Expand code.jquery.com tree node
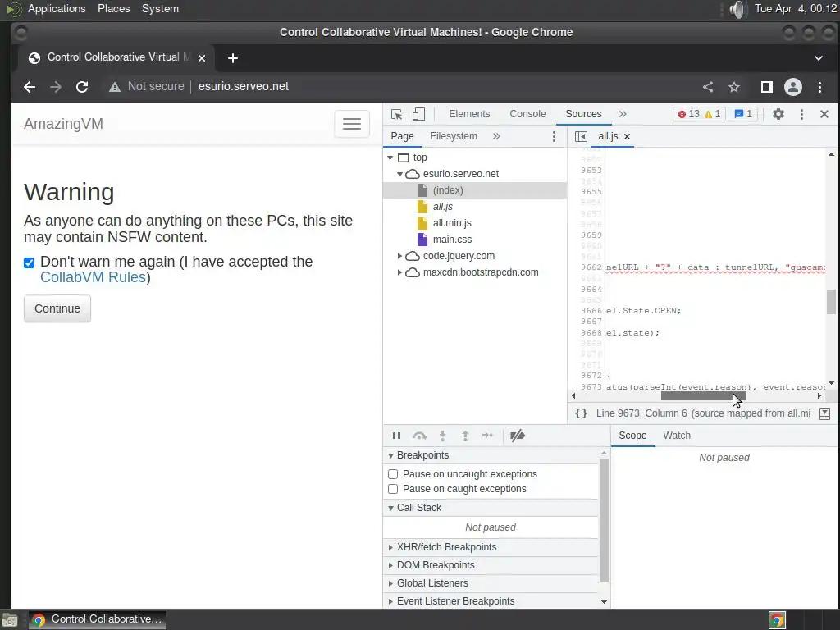 (399, 256)
